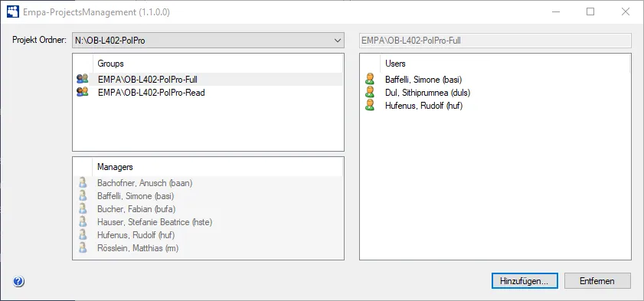Image resolution: width=644 pixels, height=301 pixels.
Task: Click the Entfernen button
Action: tap(597, 281)
